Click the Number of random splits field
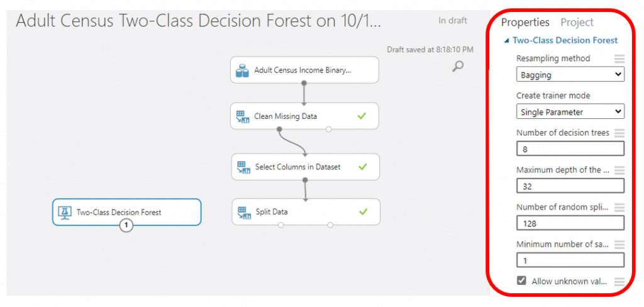This screenshot has width=644, height=307. [x=570, y=223]
